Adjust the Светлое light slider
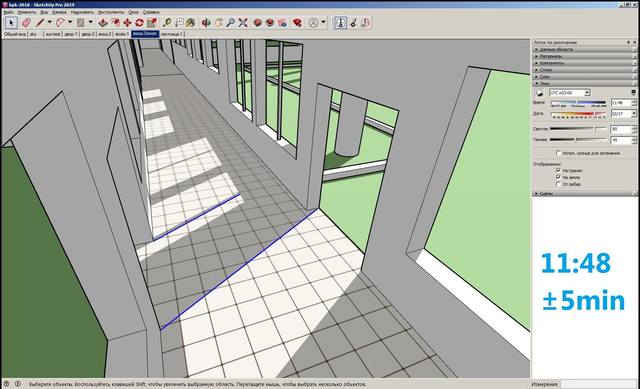 coord(578,129)
